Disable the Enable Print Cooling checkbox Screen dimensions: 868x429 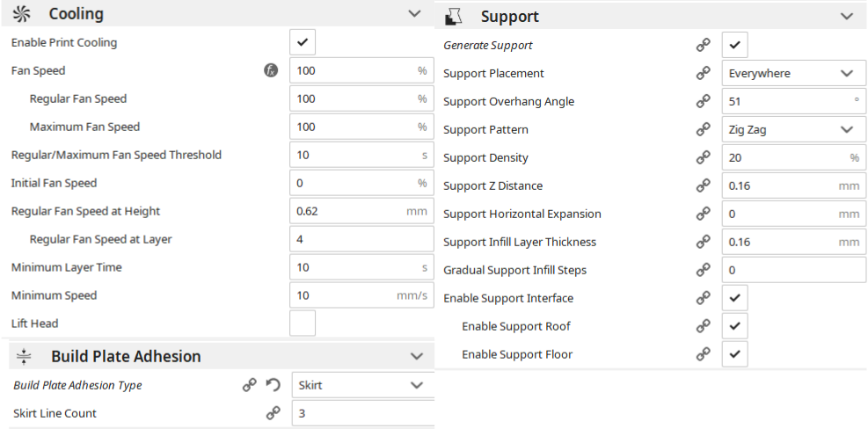pyautogui.click(x=303, y=42)
